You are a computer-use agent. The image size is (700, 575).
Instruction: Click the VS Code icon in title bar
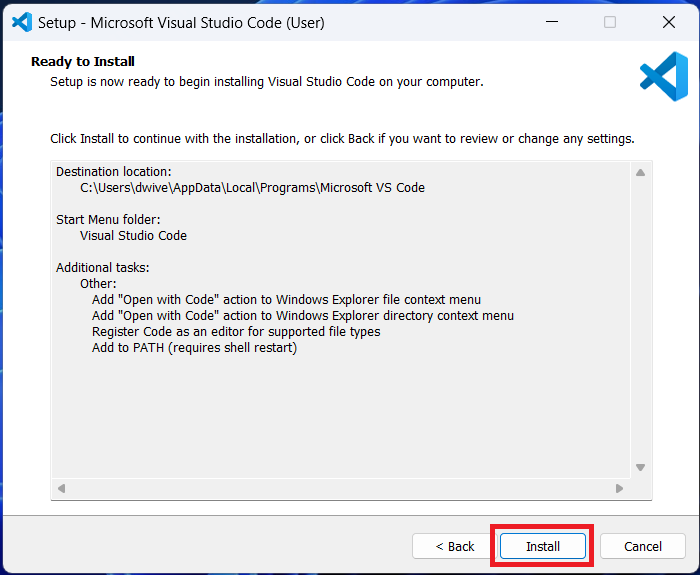click(x=22, y=21)
